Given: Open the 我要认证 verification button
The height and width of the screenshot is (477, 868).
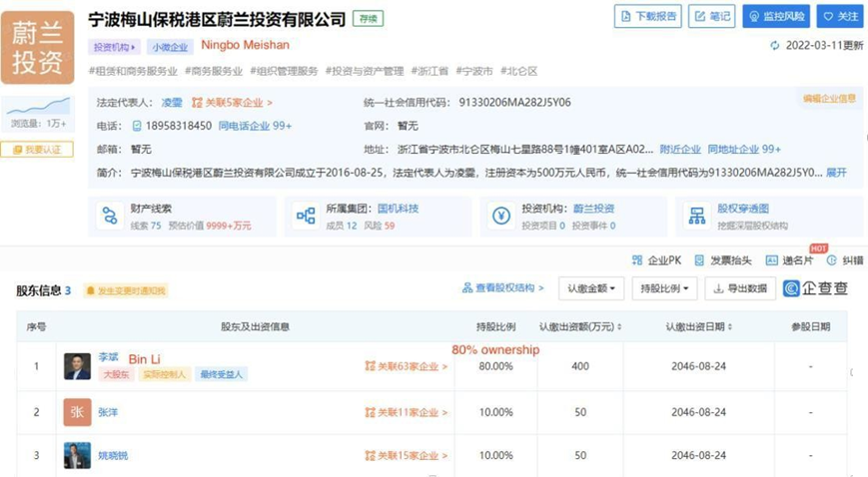Looking at the screenshot, I should (x=37, y=150).
